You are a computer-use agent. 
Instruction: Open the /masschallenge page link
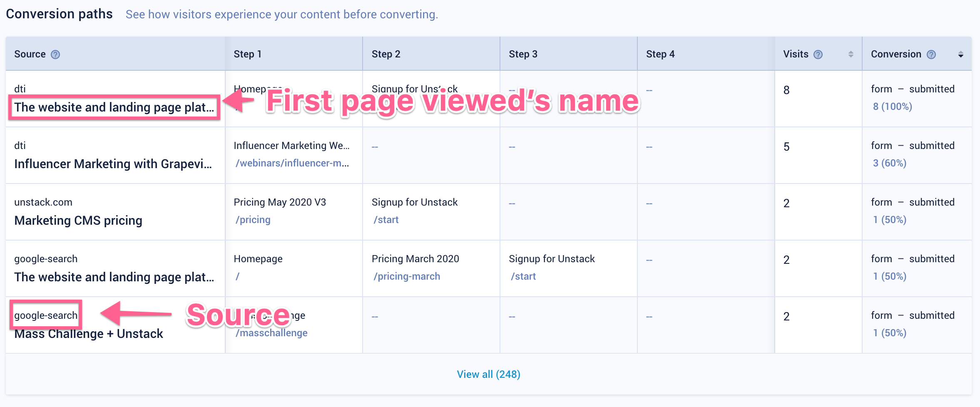coord(272,333)
